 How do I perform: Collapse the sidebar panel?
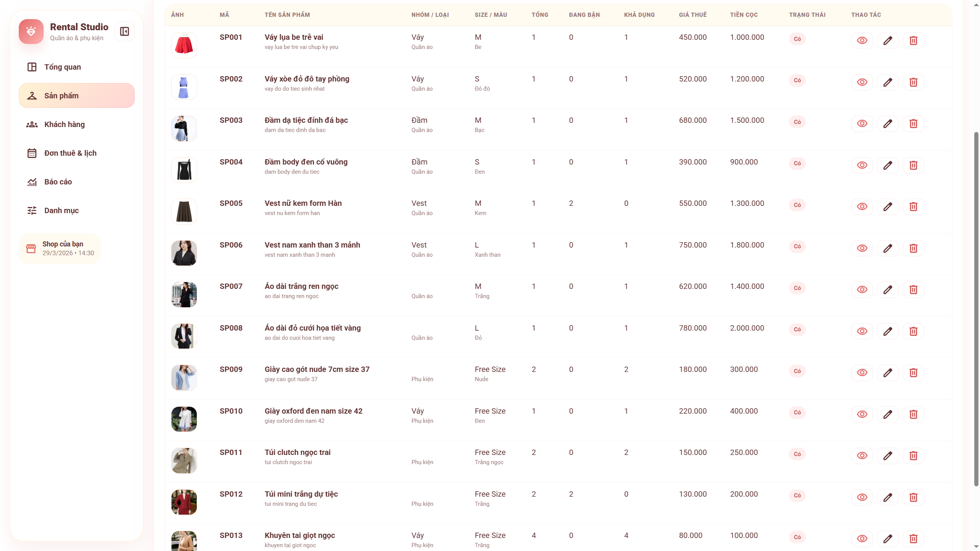coord(124,31)
